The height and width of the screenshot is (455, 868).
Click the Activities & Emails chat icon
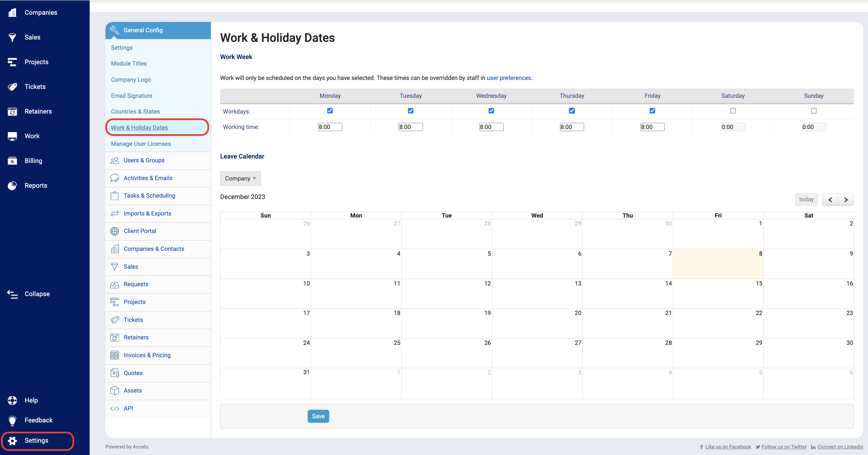(x=115, y=178)
